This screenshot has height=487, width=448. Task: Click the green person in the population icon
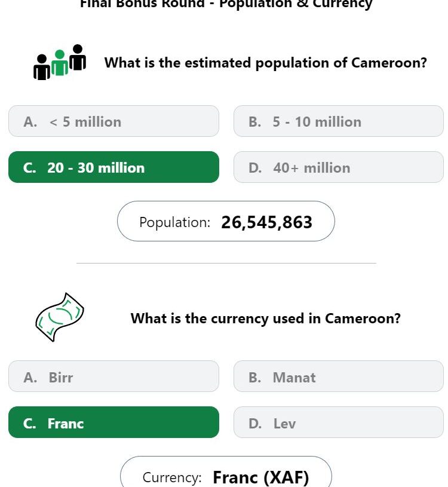pyautogui.click(x=60, y=63)
